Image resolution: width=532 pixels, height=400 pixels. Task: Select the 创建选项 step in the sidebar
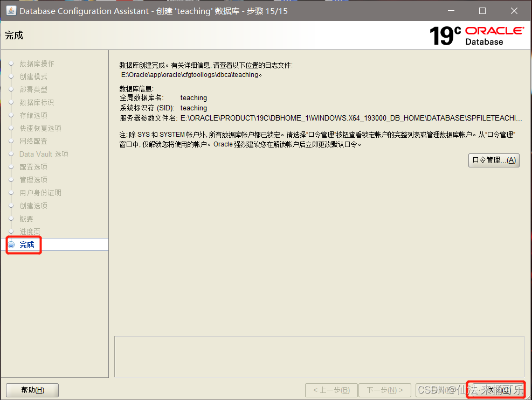[33, 206]
